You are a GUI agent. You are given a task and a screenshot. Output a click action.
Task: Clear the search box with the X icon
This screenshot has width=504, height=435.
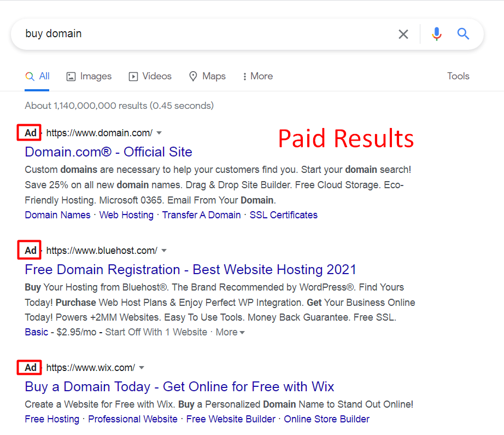(x=403, y=34)
